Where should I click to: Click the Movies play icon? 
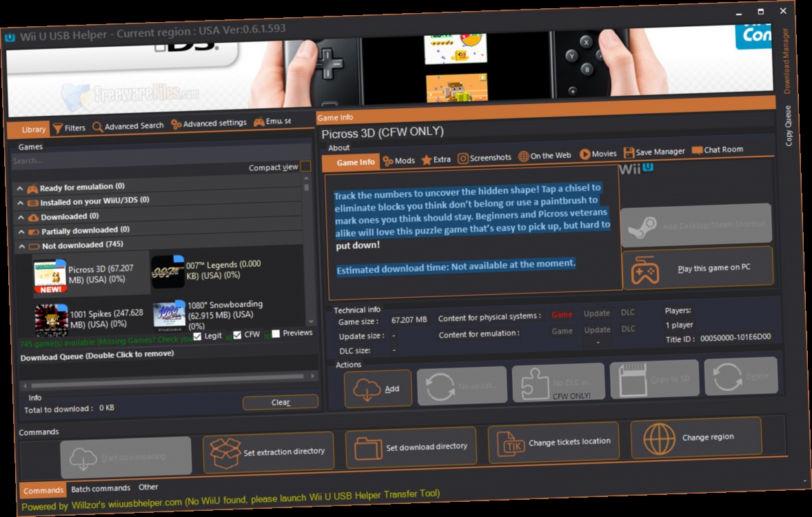pyautogui.click(x=585, y=154)
